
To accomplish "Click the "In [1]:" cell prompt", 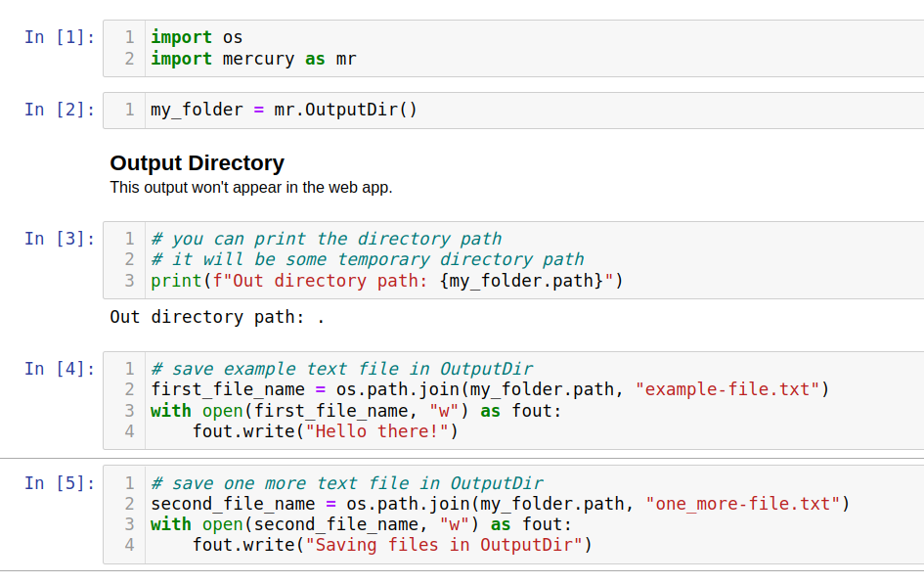I will (57, 37).
